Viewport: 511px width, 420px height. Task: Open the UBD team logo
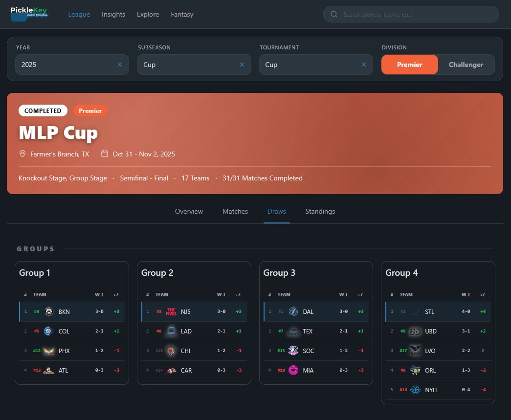415,331
